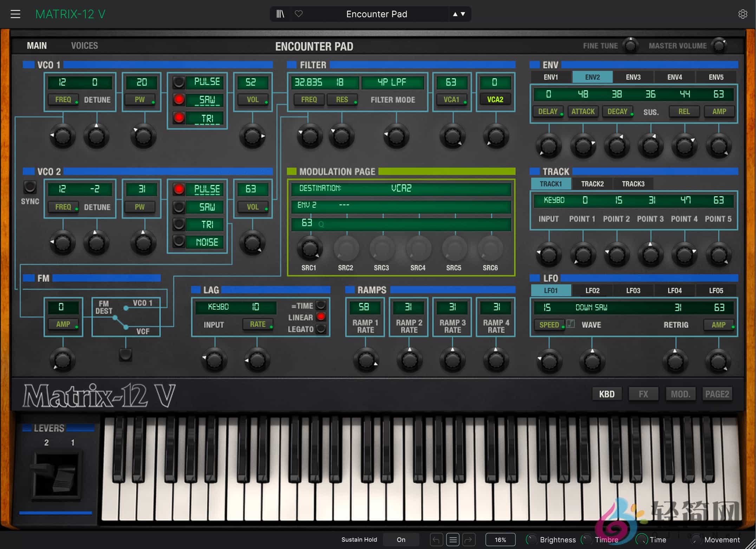This screenshot has height=549, width=756.
Task: Toggle VCO 1 PULSE waveform button
Action: pyautogui.click(x=179, y=82)
